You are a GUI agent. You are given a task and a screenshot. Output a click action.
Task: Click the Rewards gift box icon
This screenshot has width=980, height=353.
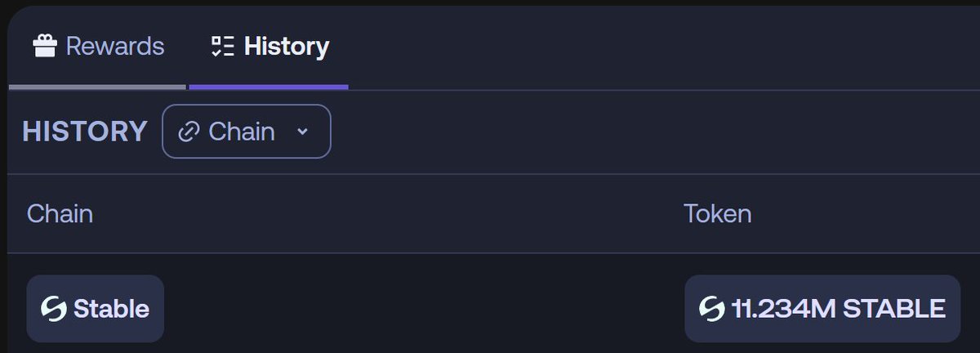pos(45,46)
